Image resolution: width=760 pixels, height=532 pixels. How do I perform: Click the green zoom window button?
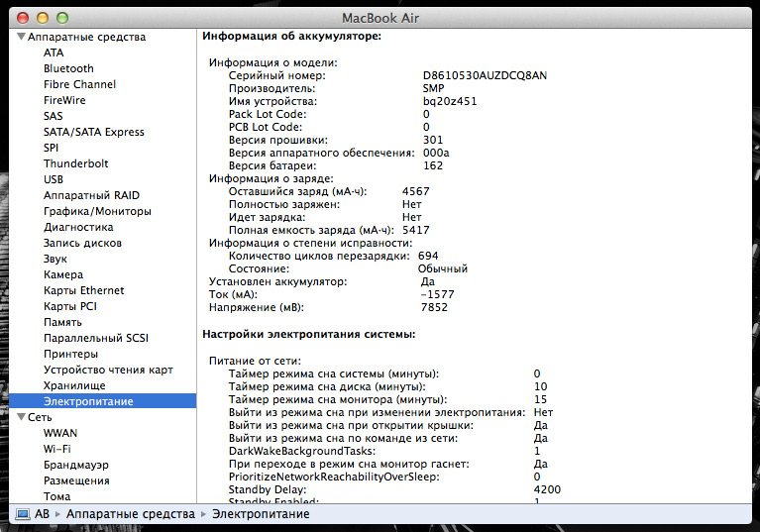click(62, 18)
